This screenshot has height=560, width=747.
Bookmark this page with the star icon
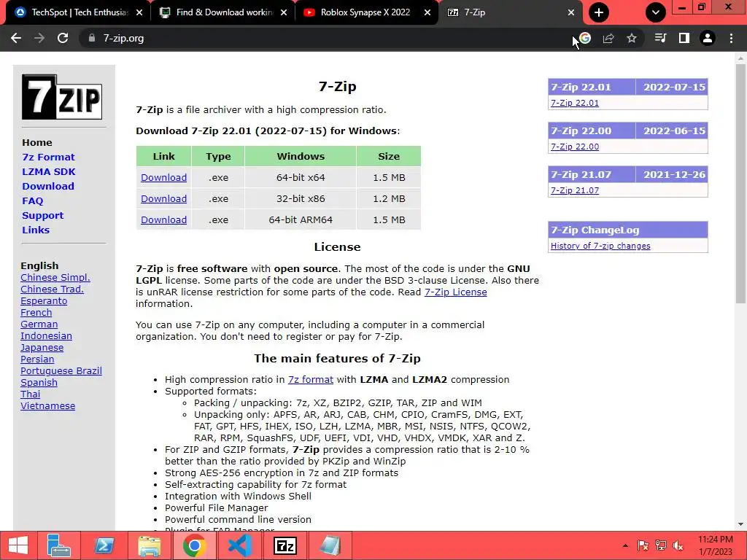(x=632, y=38)
